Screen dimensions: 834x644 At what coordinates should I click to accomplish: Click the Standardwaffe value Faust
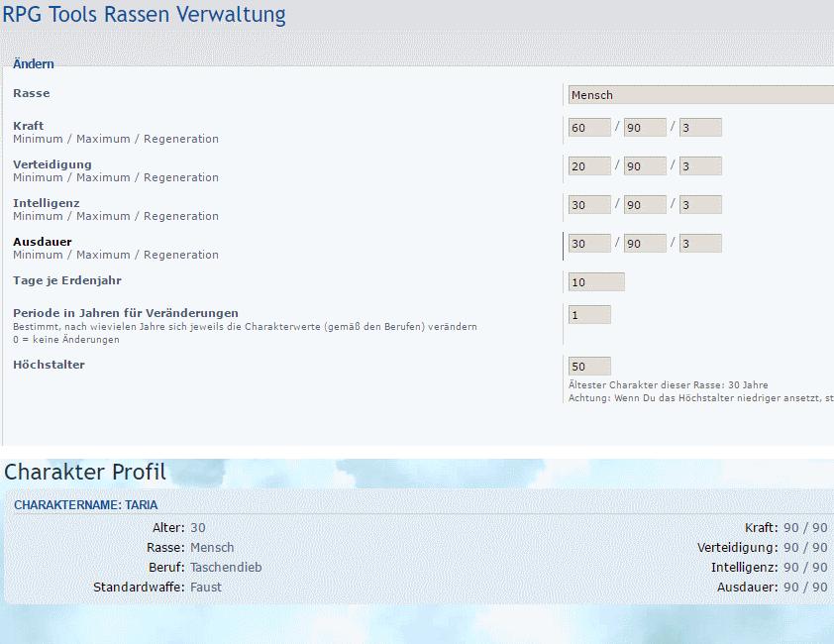pos(206,587)
